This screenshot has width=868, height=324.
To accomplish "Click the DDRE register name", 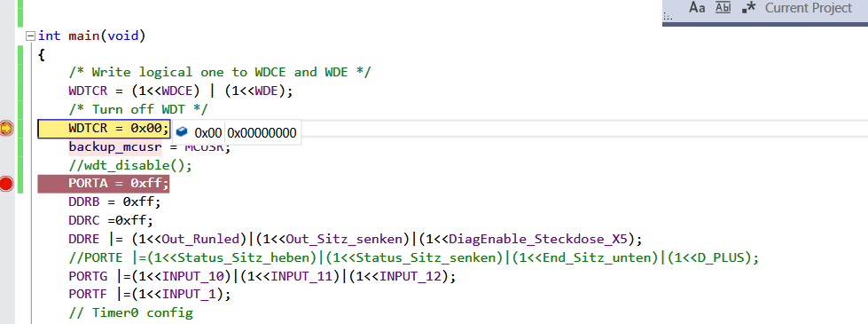I will click(84, 240).
